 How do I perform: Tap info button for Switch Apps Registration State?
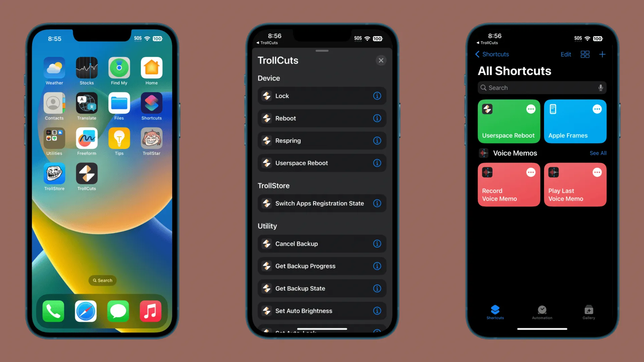(377, 203)
